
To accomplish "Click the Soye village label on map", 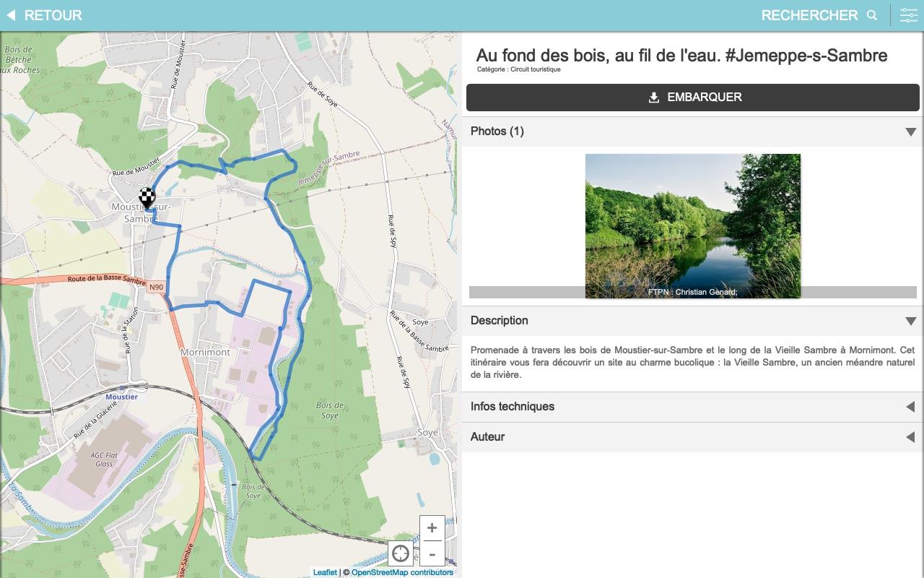I will point(427,432).
